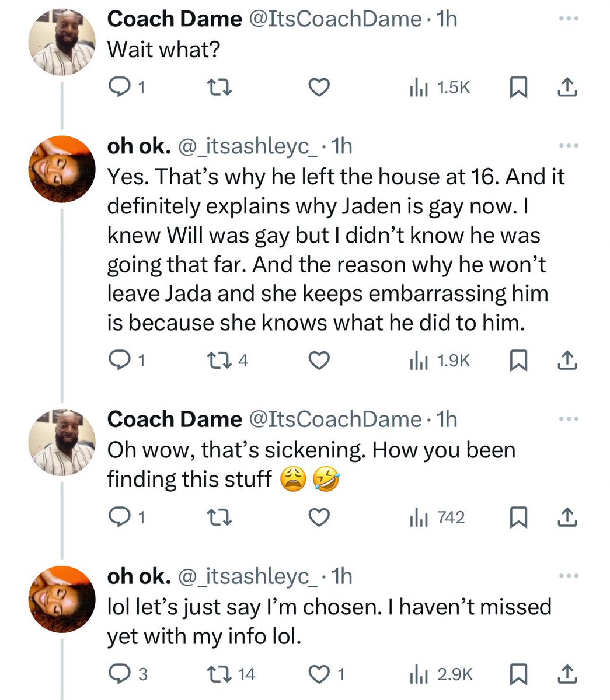This screenshot has width=610, height=700.
Task: Open Coach Dame's avatar in top tweet
Action: (x=62, y=42)
